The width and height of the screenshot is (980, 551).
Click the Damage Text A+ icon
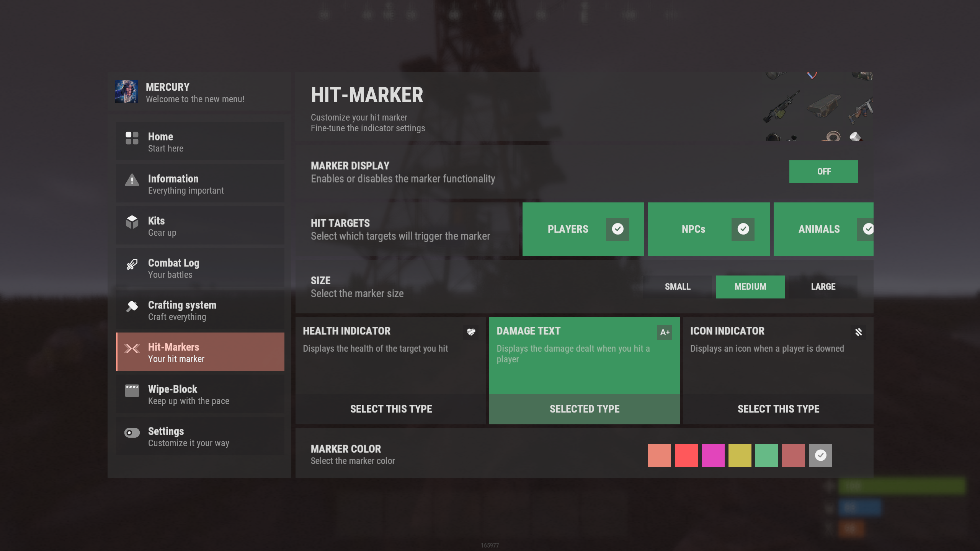click(665, 332)
